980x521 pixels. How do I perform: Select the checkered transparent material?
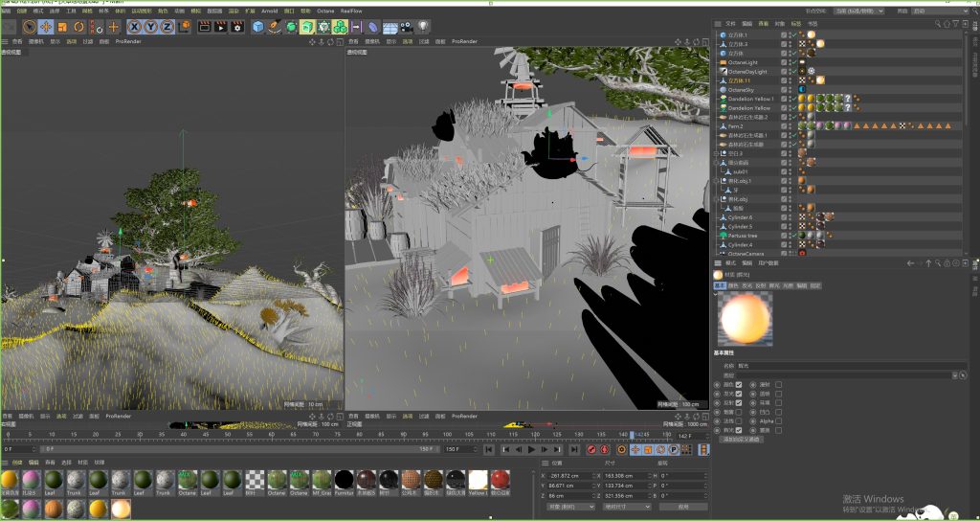point(255,484)
